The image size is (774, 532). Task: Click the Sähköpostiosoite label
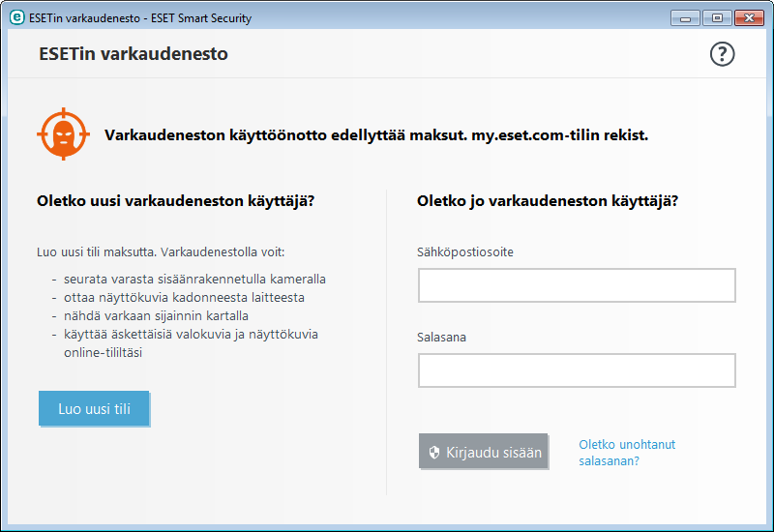(465, 252)
